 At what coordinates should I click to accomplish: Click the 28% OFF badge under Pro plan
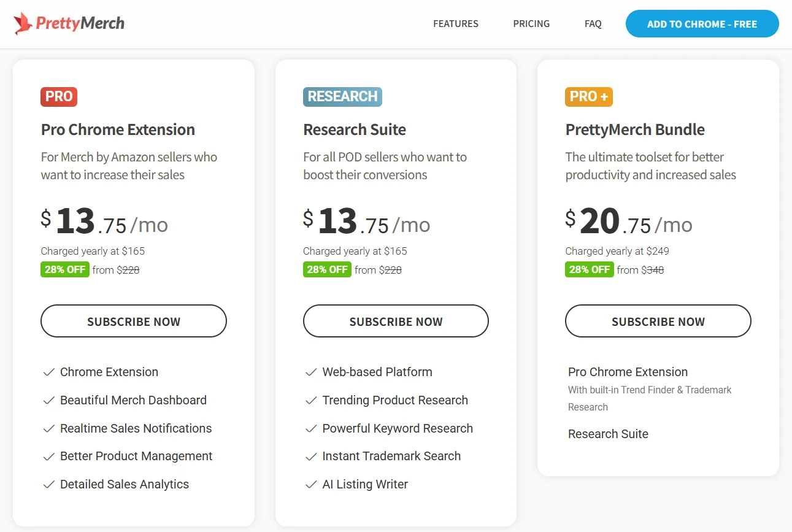[x=65, y=269]
